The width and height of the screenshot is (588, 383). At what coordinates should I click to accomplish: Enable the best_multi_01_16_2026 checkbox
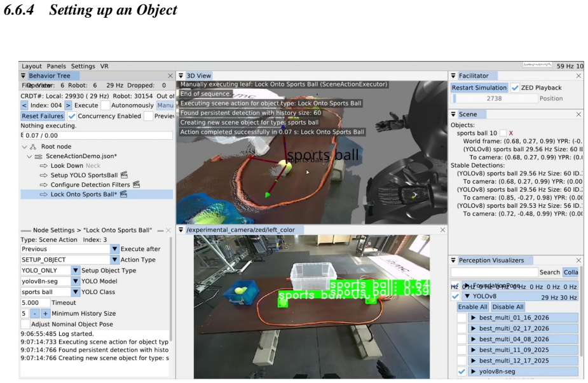pyautogui.click(x=462, y=318)
